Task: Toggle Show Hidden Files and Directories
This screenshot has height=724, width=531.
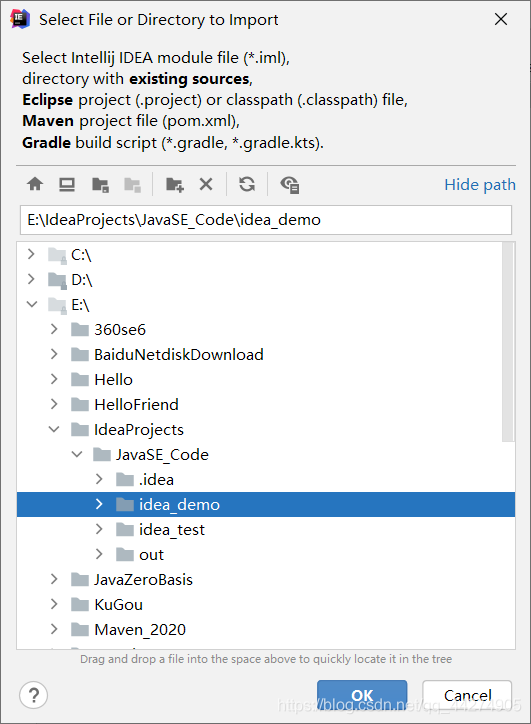Action: click(x=290, y=185)
